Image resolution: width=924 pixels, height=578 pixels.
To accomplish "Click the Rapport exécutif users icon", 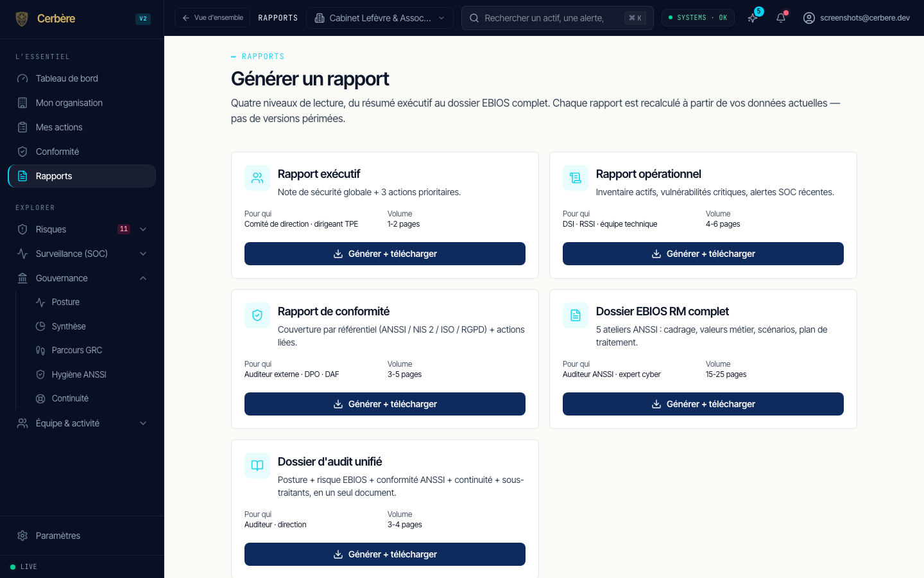I will [257, 178].
